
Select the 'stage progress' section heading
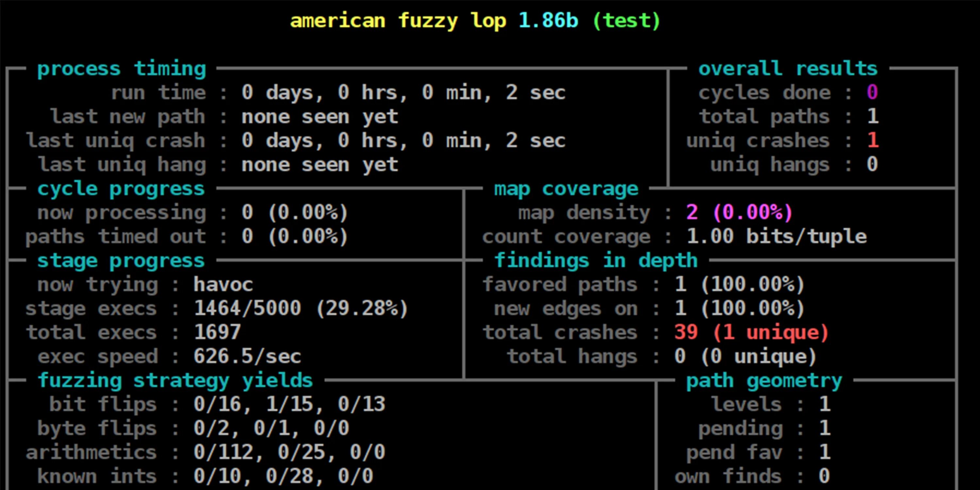pyautogui.click(x=121, y=261)
